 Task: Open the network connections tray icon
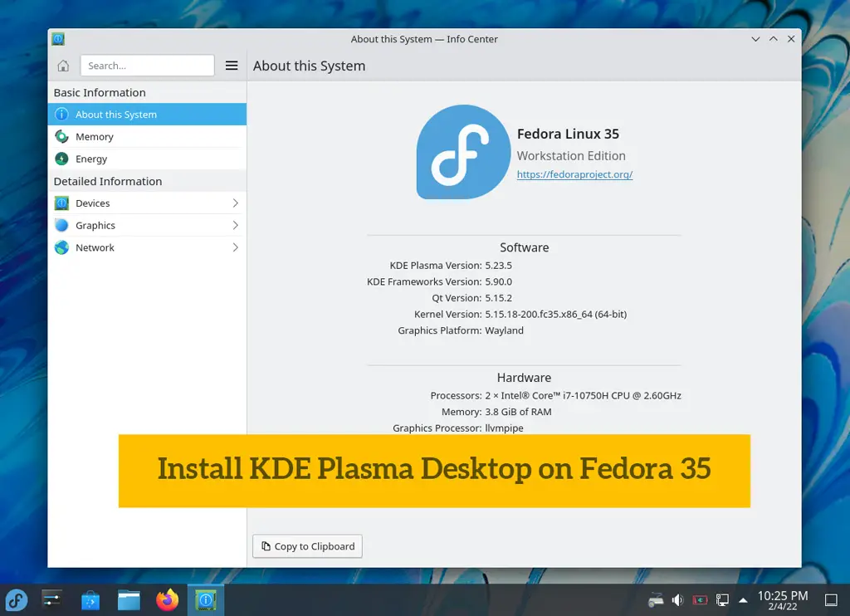pyautogui.click(x=722, y=599)
